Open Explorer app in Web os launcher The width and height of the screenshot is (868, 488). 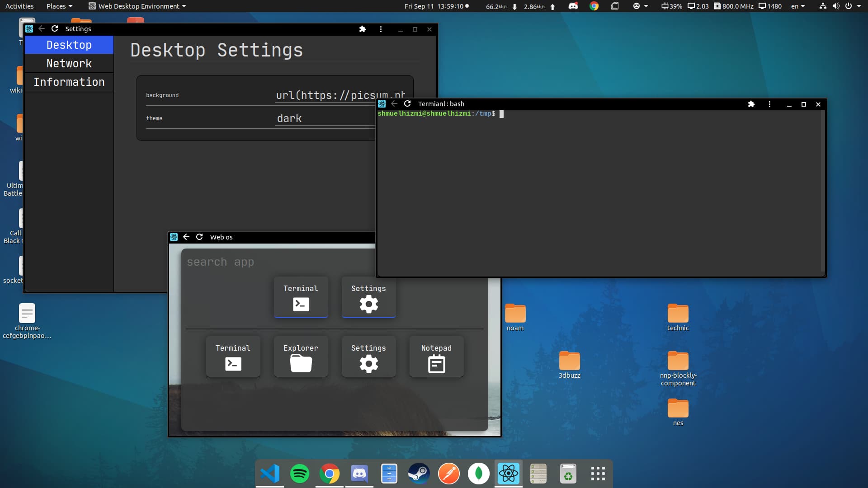coord(301,357)
